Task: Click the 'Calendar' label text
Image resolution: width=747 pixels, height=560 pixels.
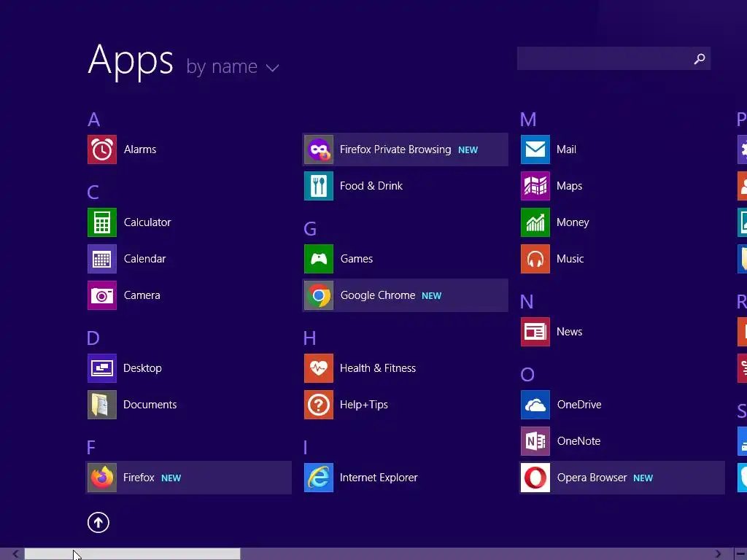Action: [145, 259]
